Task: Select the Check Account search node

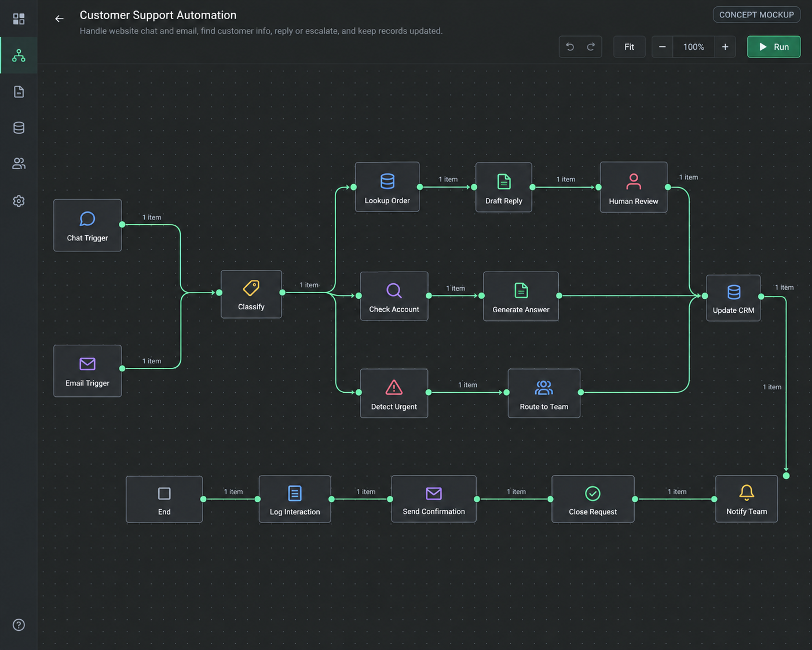Action: [x=394, y=296]
